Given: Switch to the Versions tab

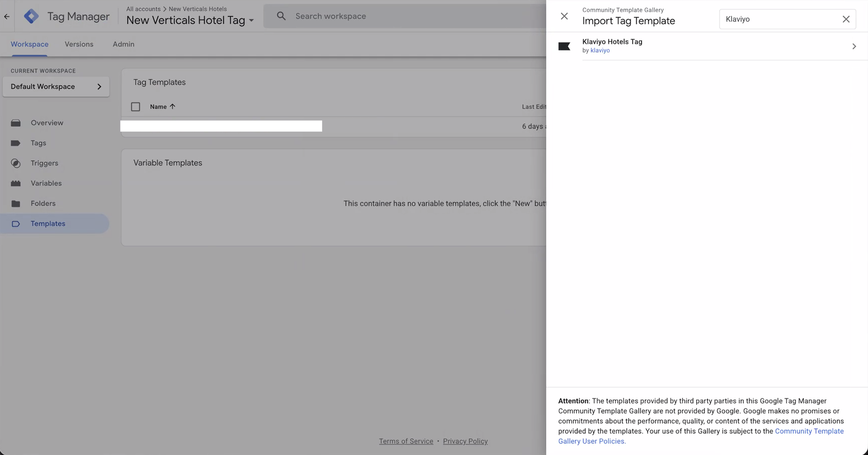Looking at the screenshot, I should pyautogui.click(x=79, y=44).
